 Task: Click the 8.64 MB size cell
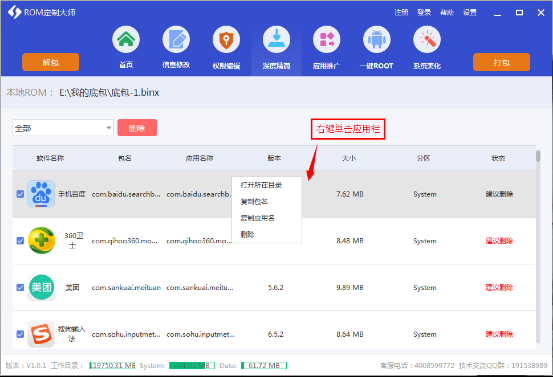coord(350,334)
